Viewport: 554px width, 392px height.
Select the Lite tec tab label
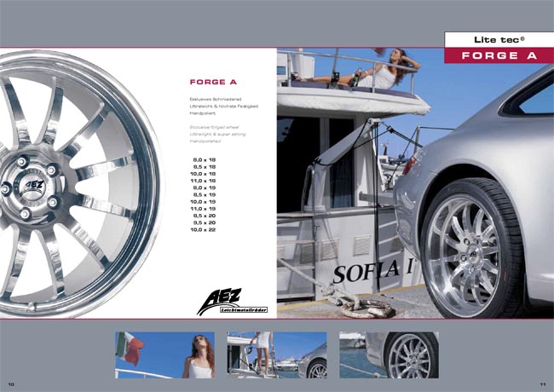point(499,39)
